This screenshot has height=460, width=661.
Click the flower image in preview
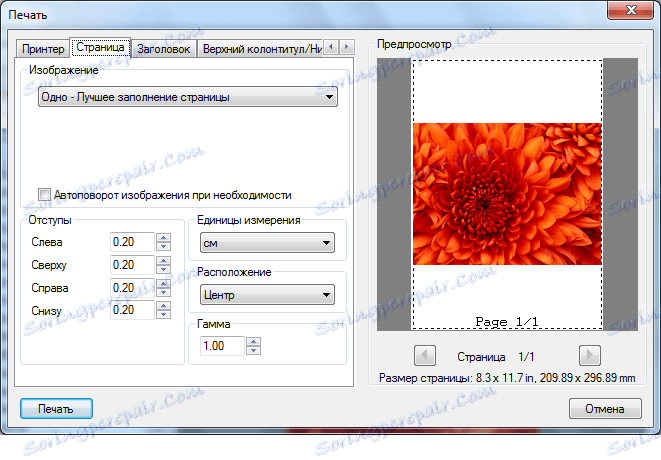(507, 194)
